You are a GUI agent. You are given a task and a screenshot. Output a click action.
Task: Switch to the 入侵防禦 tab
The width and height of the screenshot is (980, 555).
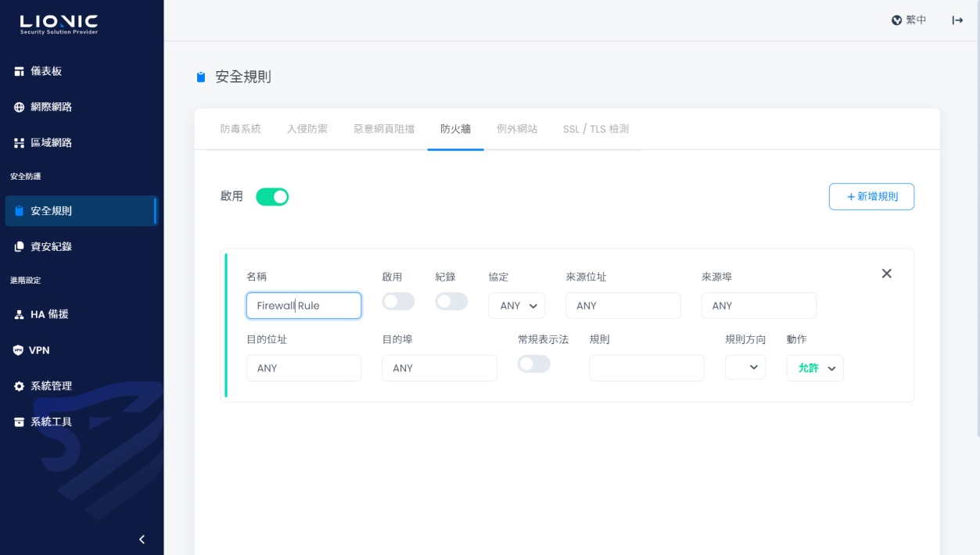307,129
